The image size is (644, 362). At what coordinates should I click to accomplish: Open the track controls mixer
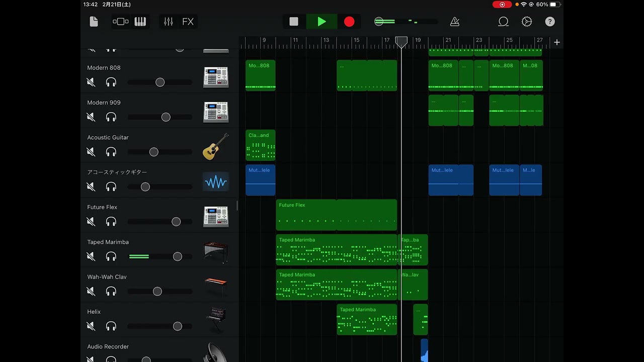click(x=169, y=22)
